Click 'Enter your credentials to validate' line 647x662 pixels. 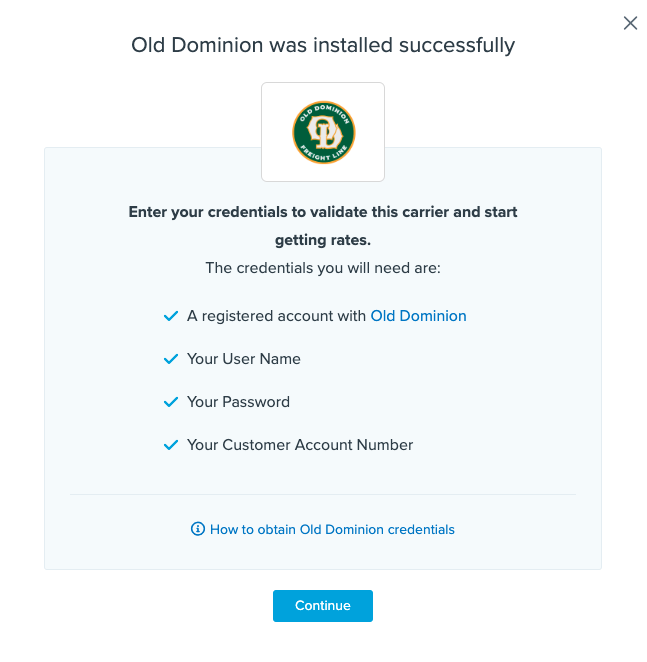point(323,212)
